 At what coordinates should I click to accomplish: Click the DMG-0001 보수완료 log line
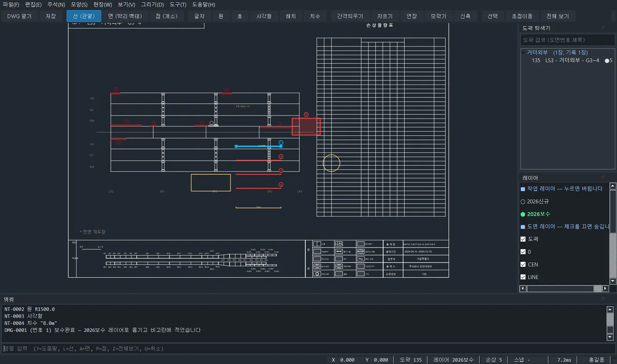tap(103, 330)
